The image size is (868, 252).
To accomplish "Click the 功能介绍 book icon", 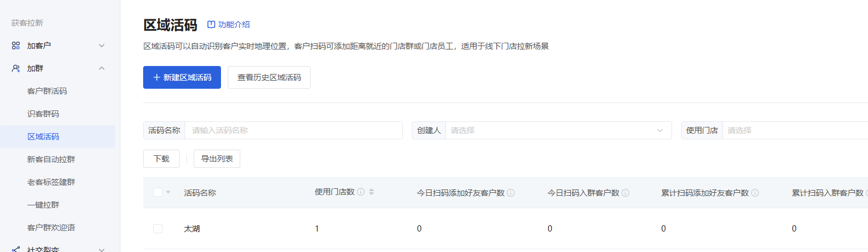I will pos(211,24).
